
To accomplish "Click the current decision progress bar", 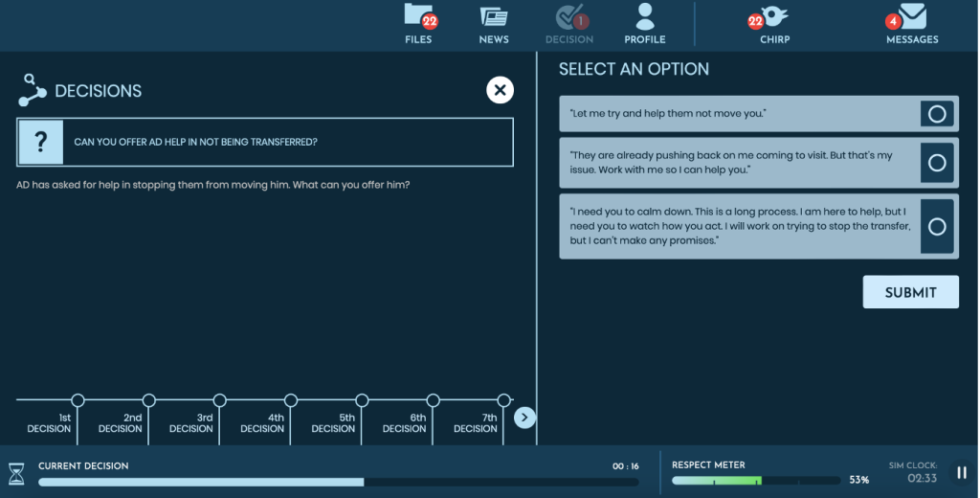I will click(338, 483).
